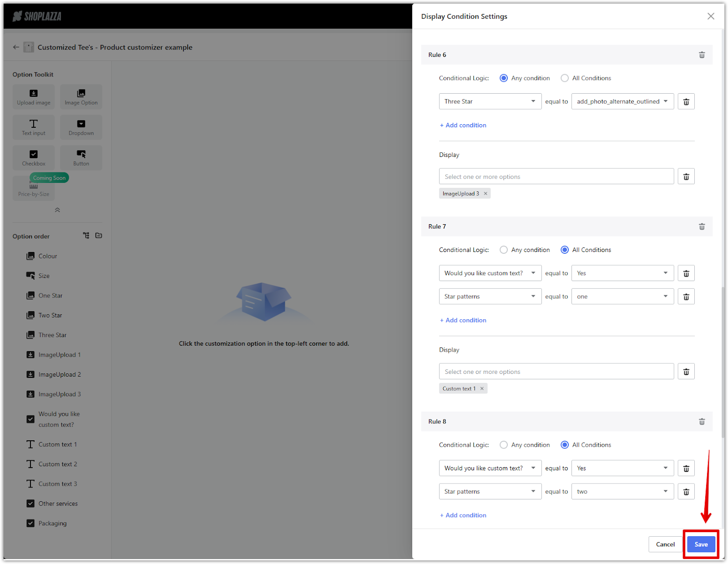This screenshot has height=564, width=728.
Task: Select 'Packaging' in the Option order list
Action: pos(52,523)
